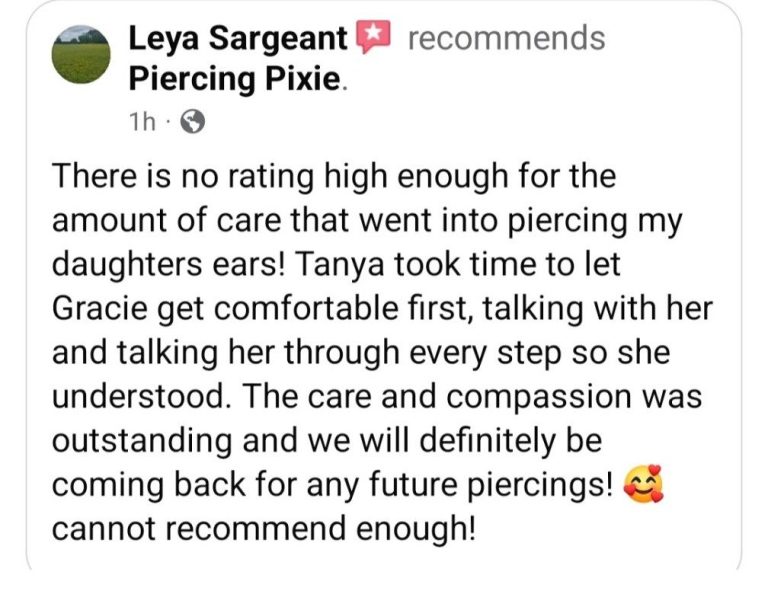The height and width of the screenshot is (607, 768).
Task: Click the red recommendation star badge
Action: [371, 38]
